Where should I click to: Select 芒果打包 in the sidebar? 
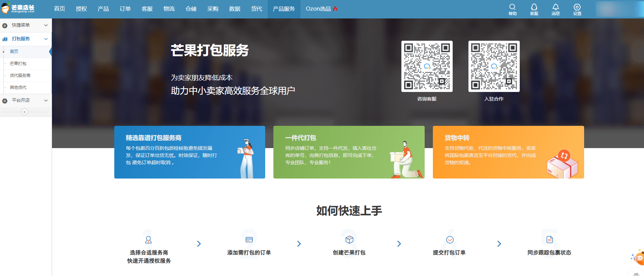coord(18,64)
